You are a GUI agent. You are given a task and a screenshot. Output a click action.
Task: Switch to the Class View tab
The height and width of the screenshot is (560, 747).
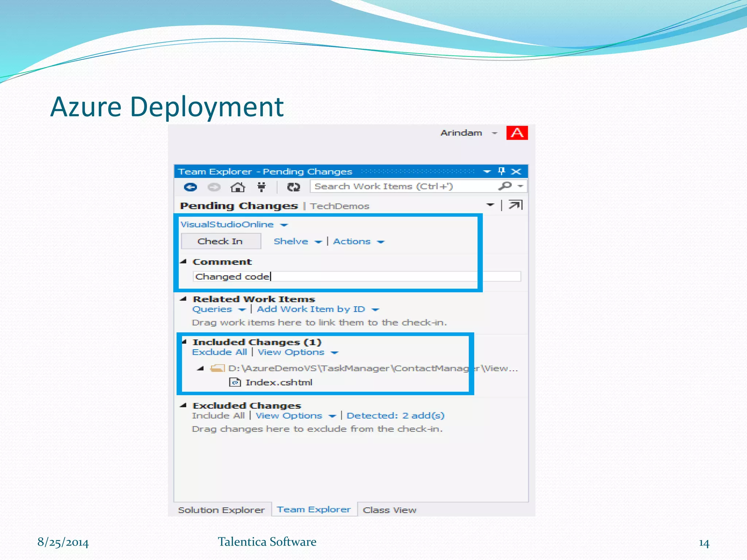[x=389, y=510]
